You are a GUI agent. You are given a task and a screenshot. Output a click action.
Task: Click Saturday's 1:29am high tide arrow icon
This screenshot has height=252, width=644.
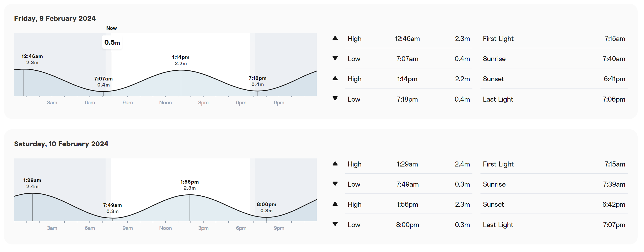click(x=335, y=164)
